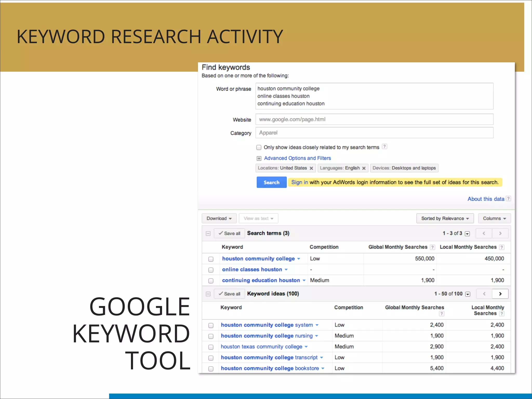
Task: Go to next page of Keyword ideas
Action: point(500,294)
